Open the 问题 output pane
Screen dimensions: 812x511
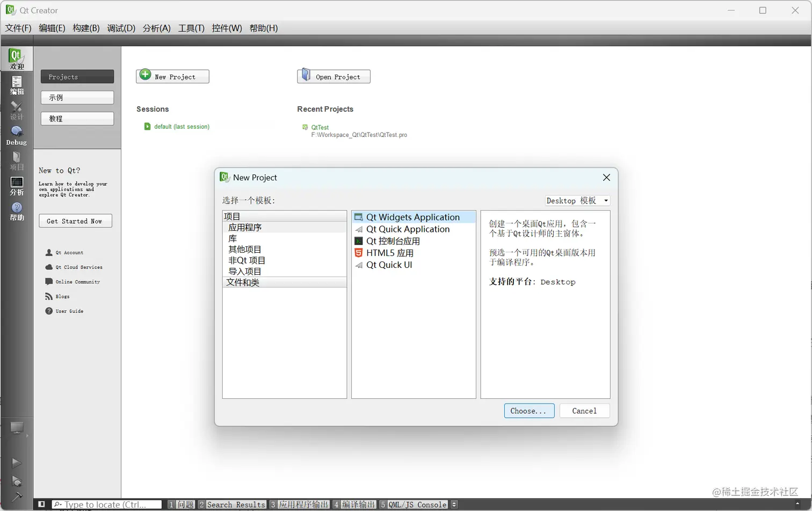click(x=181, y=505)
